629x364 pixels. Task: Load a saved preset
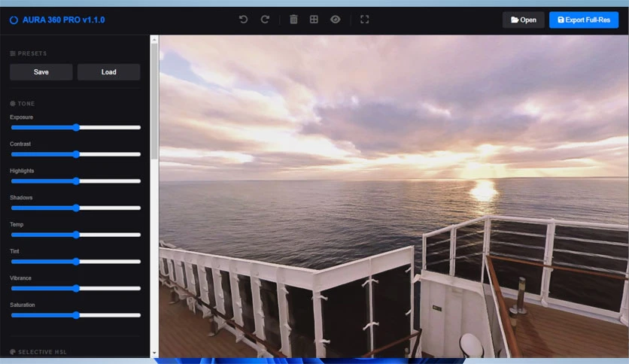point(108,72)
